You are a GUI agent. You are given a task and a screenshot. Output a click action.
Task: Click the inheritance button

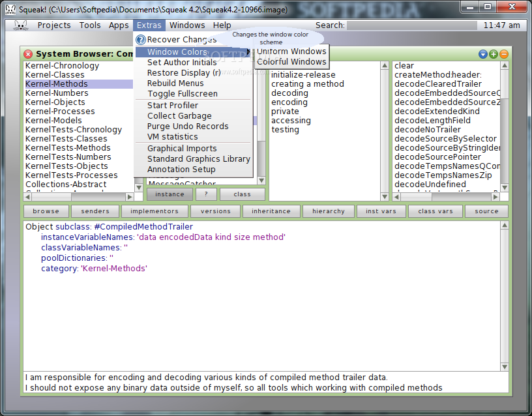click(x=271, y=211)
